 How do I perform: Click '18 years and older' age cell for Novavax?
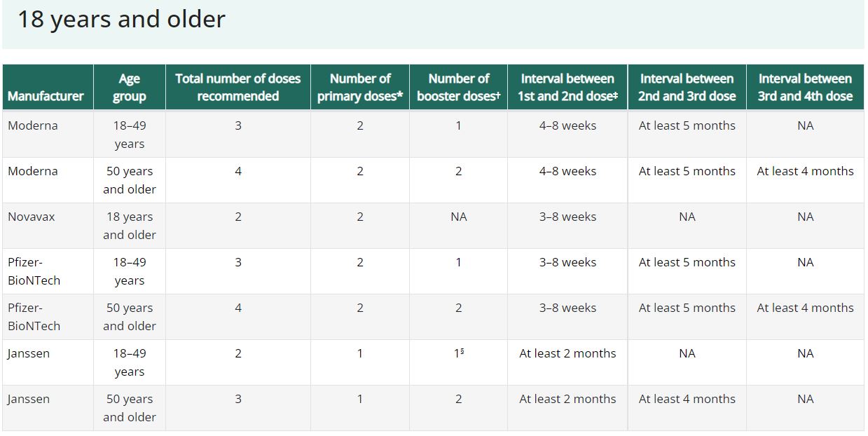130,226
